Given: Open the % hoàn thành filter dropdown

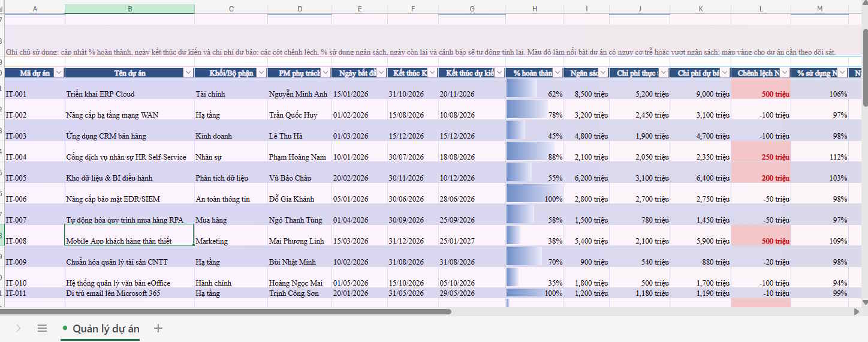Looking at the screenshot, I should [x=557, y=73].
